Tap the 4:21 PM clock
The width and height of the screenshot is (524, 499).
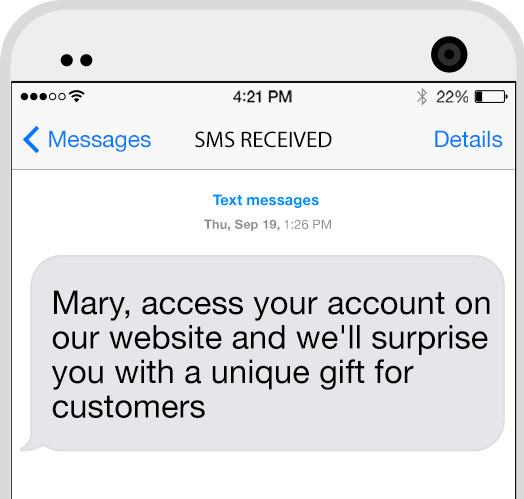click(262, 97)
